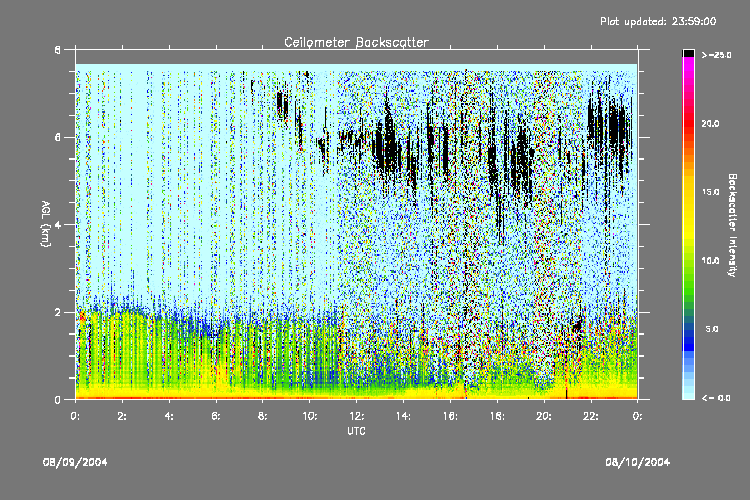Click the x-axis tick label '8:'
Image resolution: width=750 pixels, height=500 pixels.
263,416
